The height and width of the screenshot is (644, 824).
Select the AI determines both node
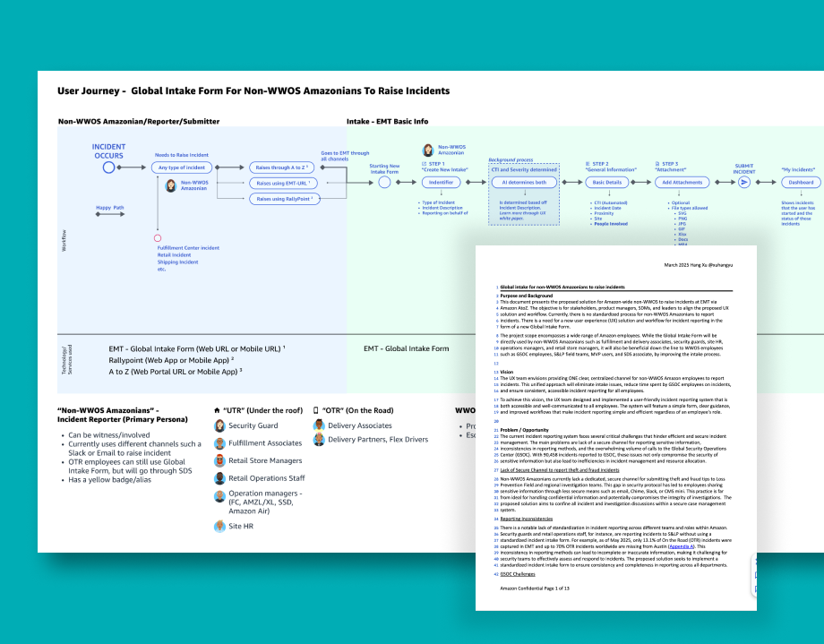click(x=524, y=183)
